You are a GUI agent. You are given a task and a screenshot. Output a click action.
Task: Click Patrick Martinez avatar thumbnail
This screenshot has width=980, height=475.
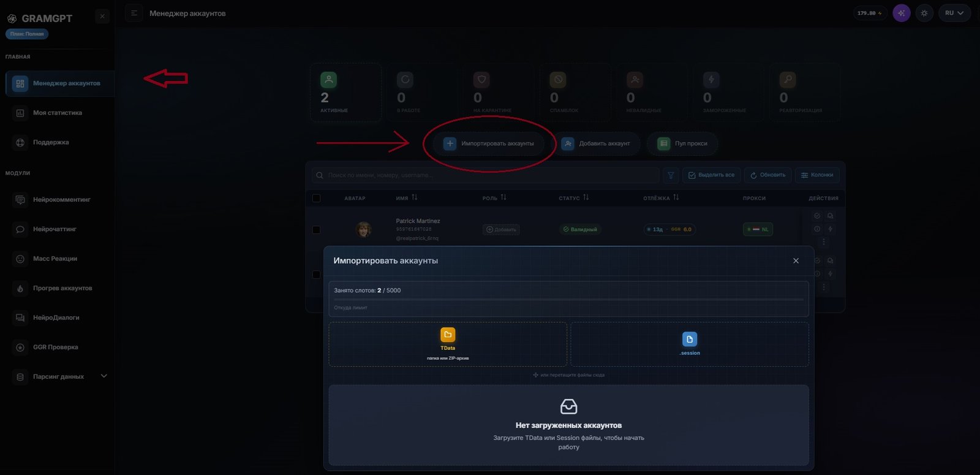363,229
